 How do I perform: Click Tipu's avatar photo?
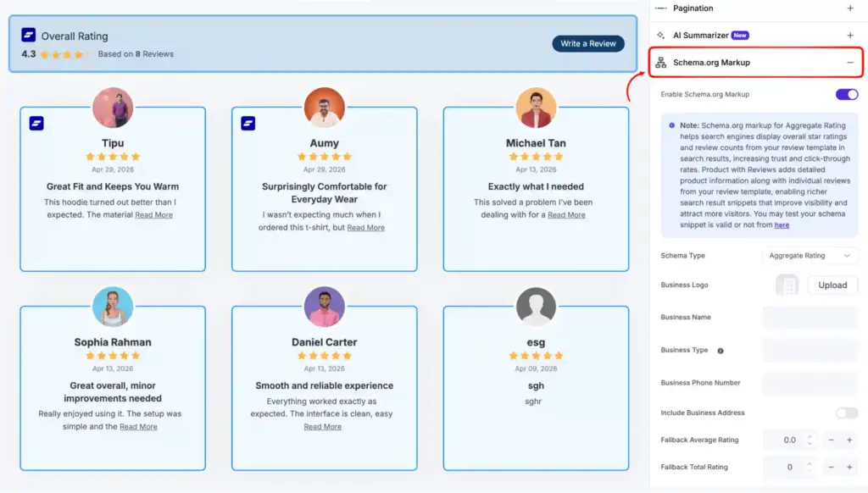[113, 108]
